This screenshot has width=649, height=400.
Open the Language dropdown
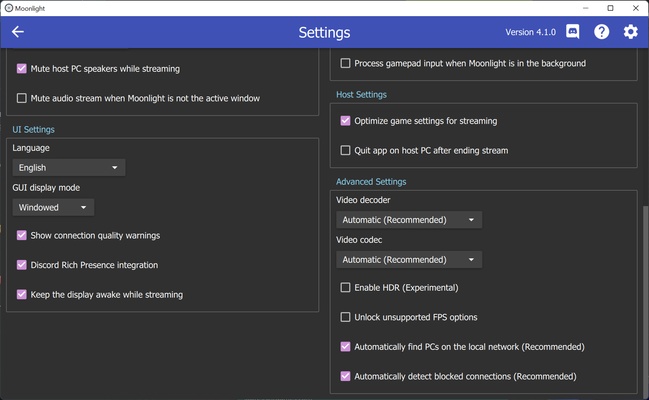(68, 168)
